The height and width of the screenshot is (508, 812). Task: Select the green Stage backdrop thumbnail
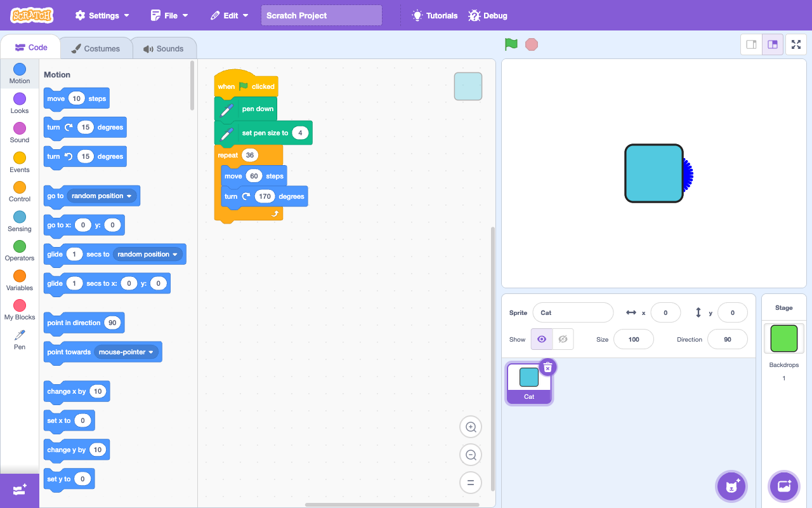784,338
